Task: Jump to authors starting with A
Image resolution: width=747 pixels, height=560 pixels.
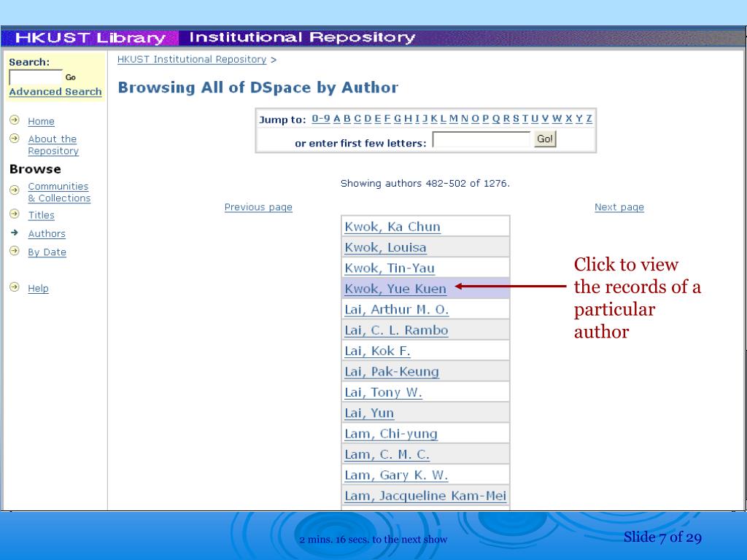Action: click(337, 119)
